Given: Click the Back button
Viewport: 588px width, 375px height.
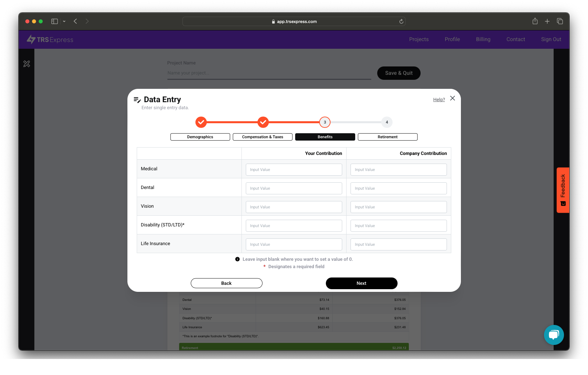Looking at the screenshot, I should 226,283.
